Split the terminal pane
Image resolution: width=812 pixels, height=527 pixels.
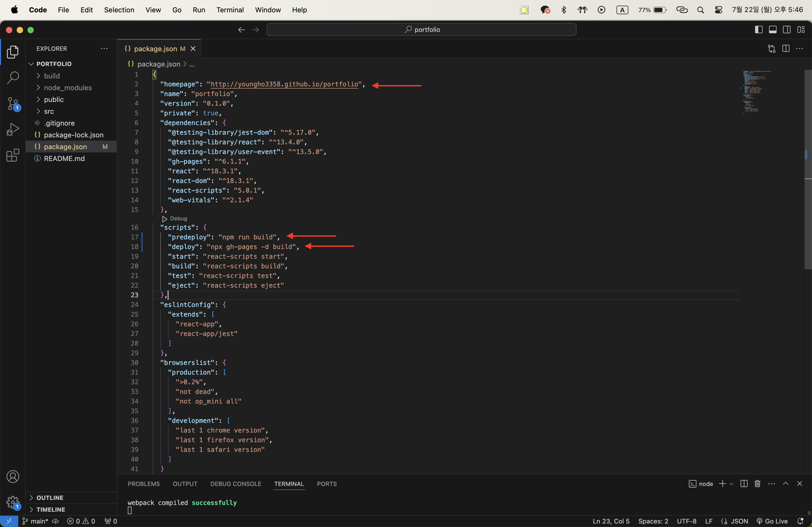click(744, 484)
